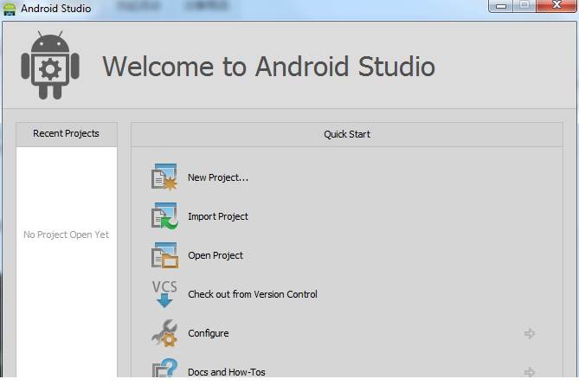This screenshot has height=392, width=579.
Task: Click the Configure wrench icon
Action: (164, 333)
